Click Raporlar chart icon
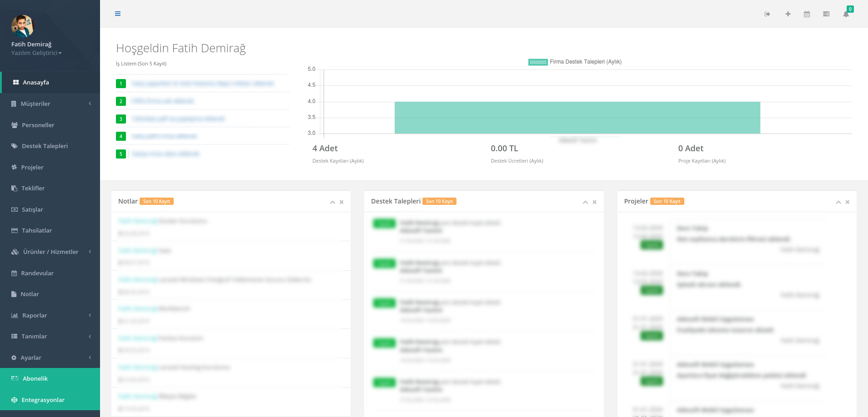The height and width of the screenshot is (417, 868). click(x=15, y=315)
